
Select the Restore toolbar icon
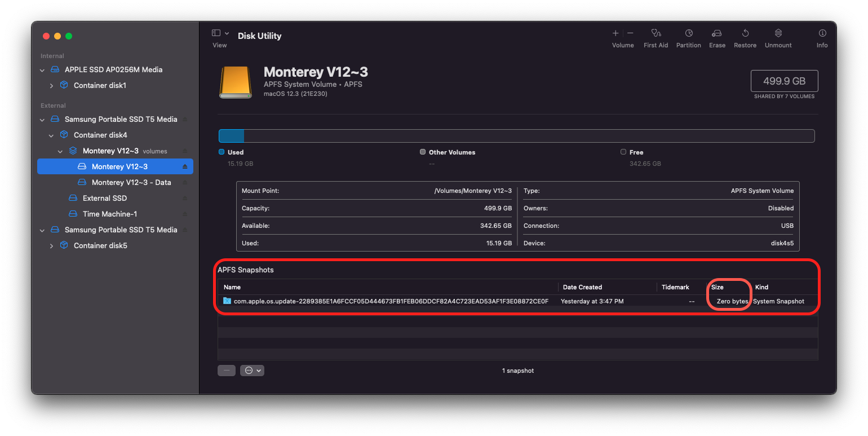tap(745, 33)
